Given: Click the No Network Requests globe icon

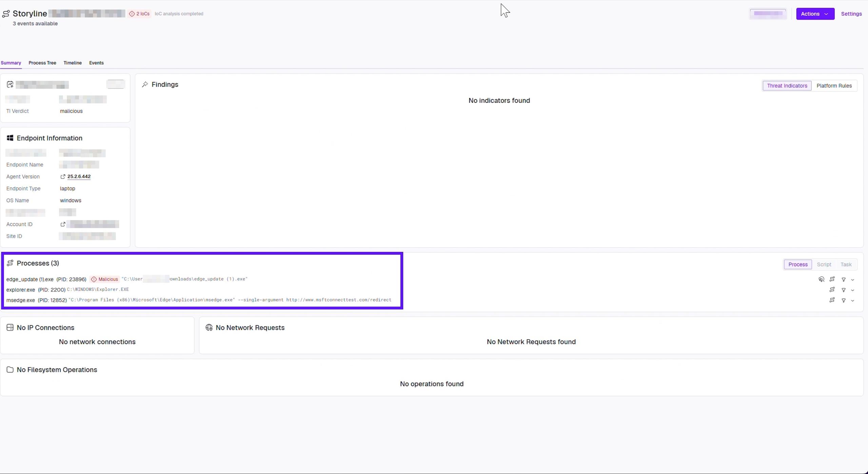Looking at the screenshot, I should pyautogui.click(x=209, y=328).
